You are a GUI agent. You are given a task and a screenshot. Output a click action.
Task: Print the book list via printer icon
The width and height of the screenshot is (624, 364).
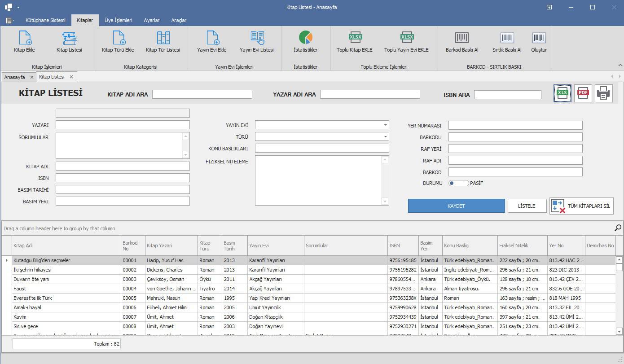[x=604, y=93]
